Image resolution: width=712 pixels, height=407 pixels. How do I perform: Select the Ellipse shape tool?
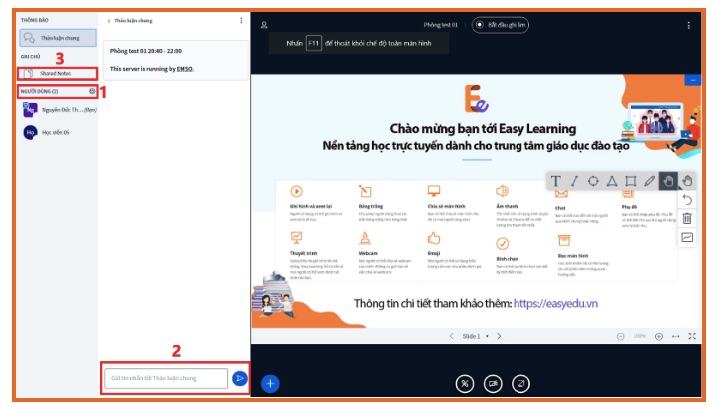pos(593,181)
